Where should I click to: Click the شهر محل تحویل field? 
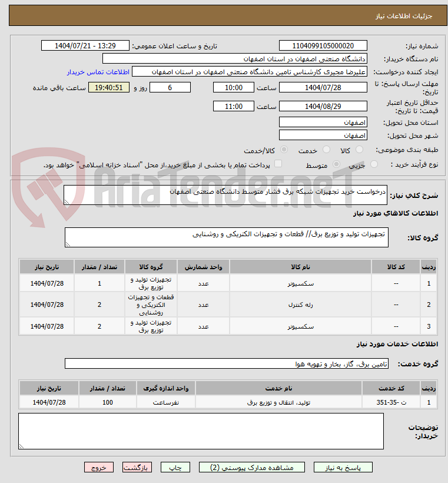click(x=323, y=135)
